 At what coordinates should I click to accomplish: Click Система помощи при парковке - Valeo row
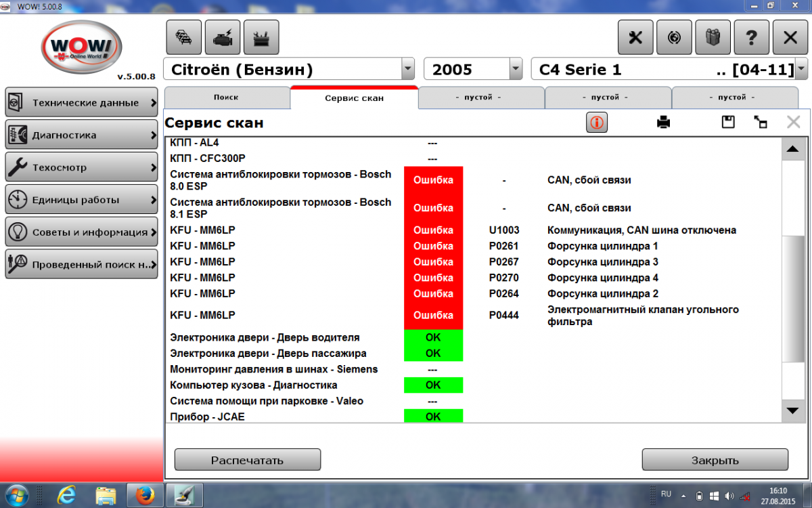pos(474,401)
